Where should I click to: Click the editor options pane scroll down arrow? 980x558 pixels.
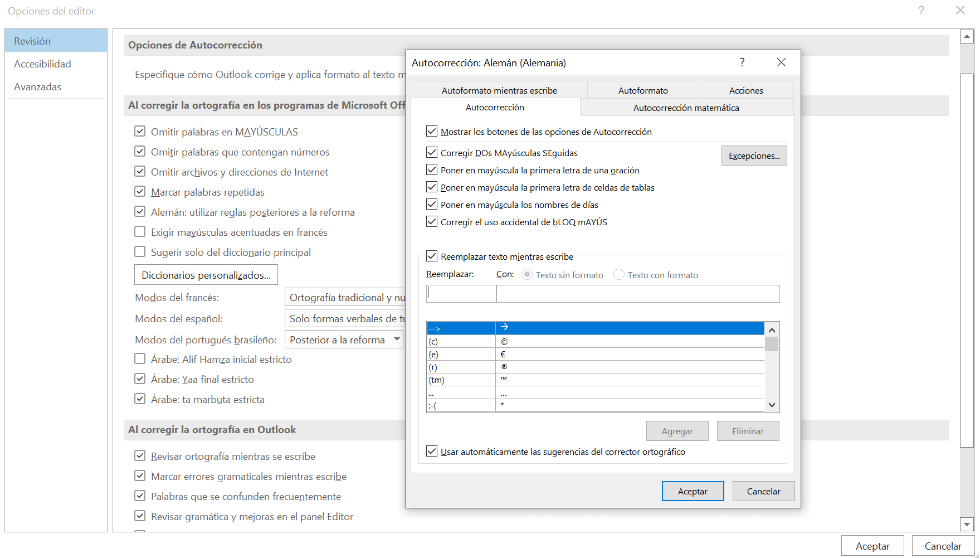(967, 524)
